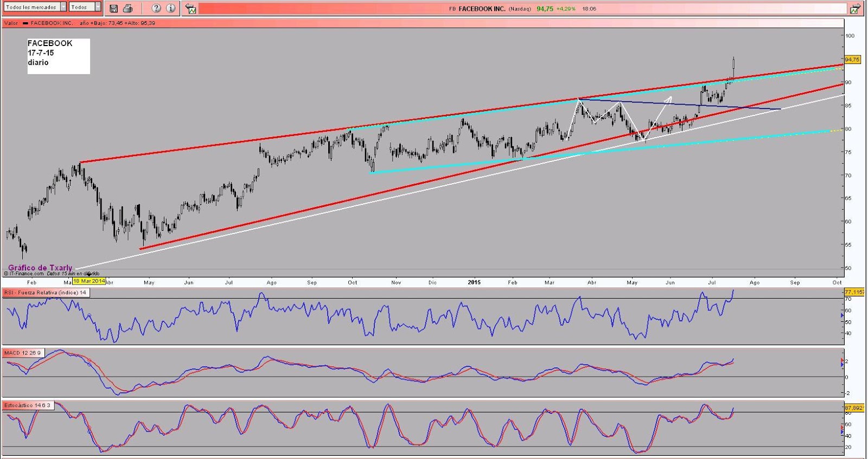Screen dimensions: 868x459
Task: Click the green 94,75 quote in title bar
Action: [x=545, y=9]
